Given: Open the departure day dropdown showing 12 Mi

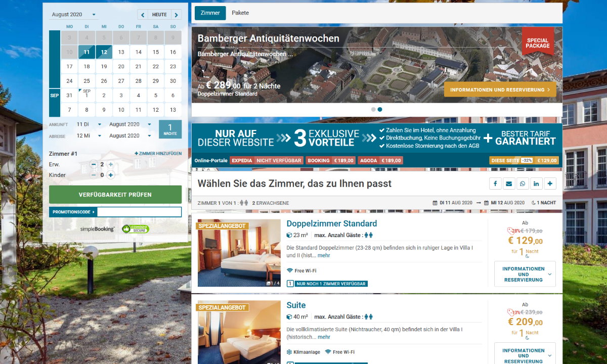Looking at the screenshot, I should (x=89, y=135).
